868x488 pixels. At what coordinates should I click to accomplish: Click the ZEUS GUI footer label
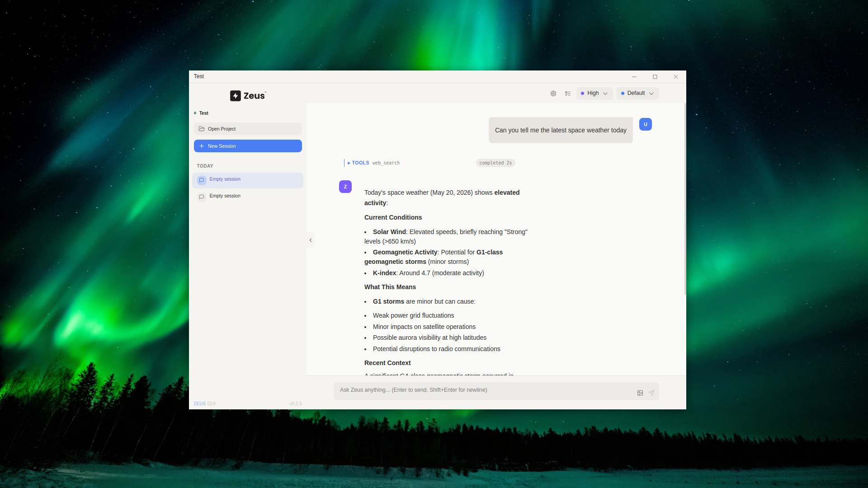(204, 404)
